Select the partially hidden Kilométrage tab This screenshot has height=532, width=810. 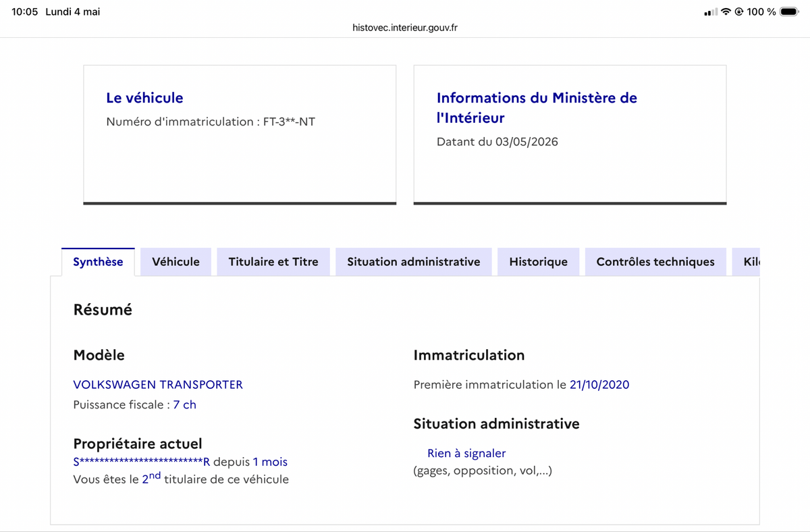coord(746,262)
